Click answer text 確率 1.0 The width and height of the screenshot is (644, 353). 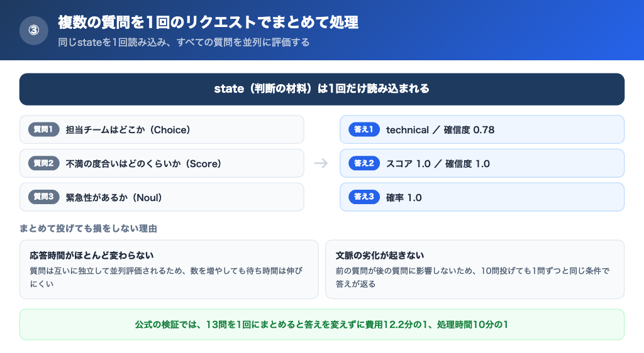(x=404, y=198)
